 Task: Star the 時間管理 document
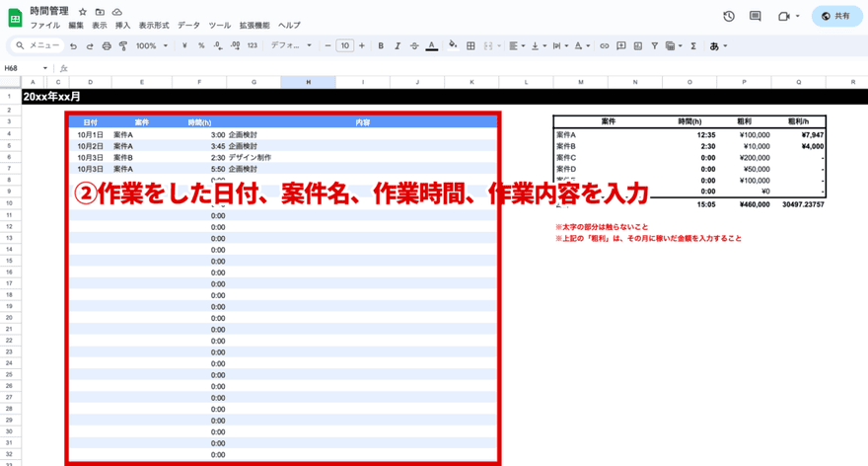[x=83, y=12]
